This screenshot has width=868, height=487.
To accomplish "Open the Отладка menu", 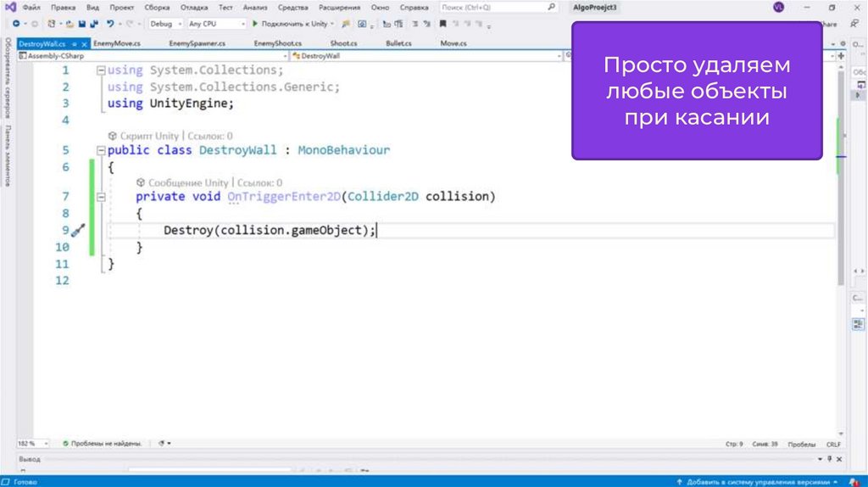I will [194, 7].
